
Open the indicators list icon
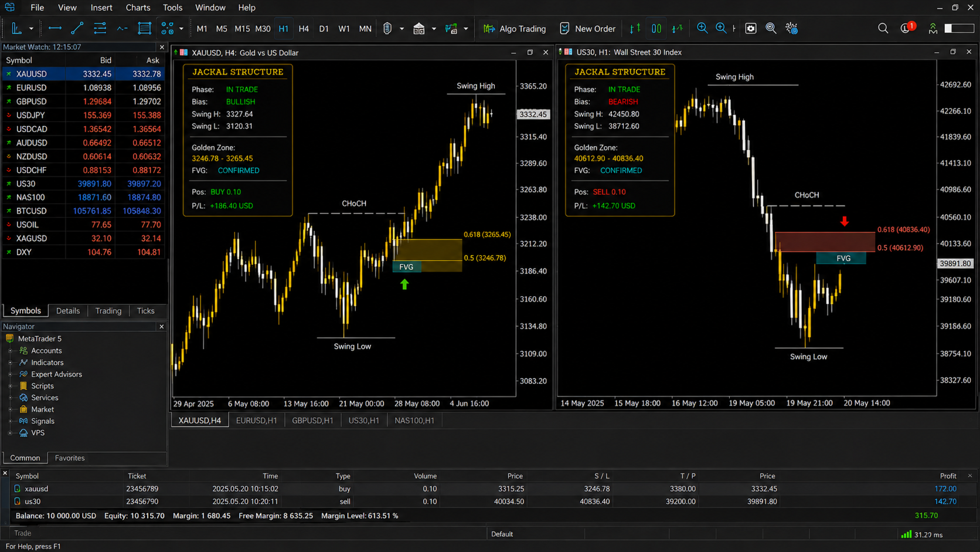[419, 28]
